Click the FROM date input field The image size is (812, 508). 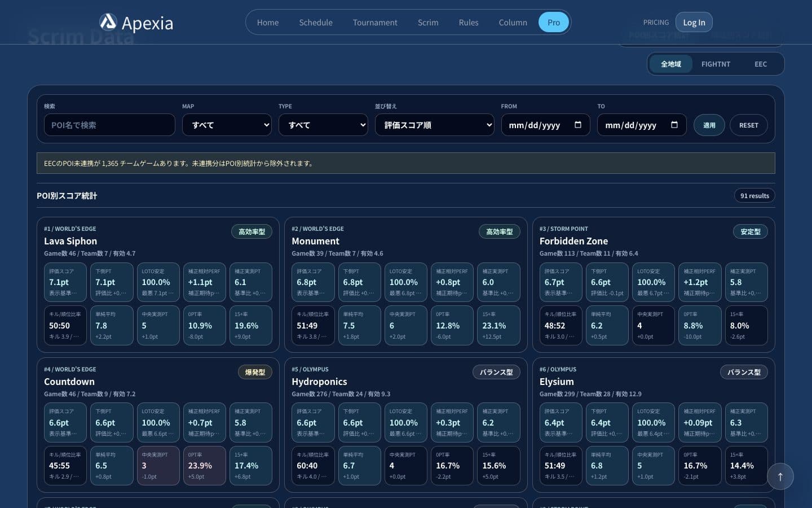point(545,125)
